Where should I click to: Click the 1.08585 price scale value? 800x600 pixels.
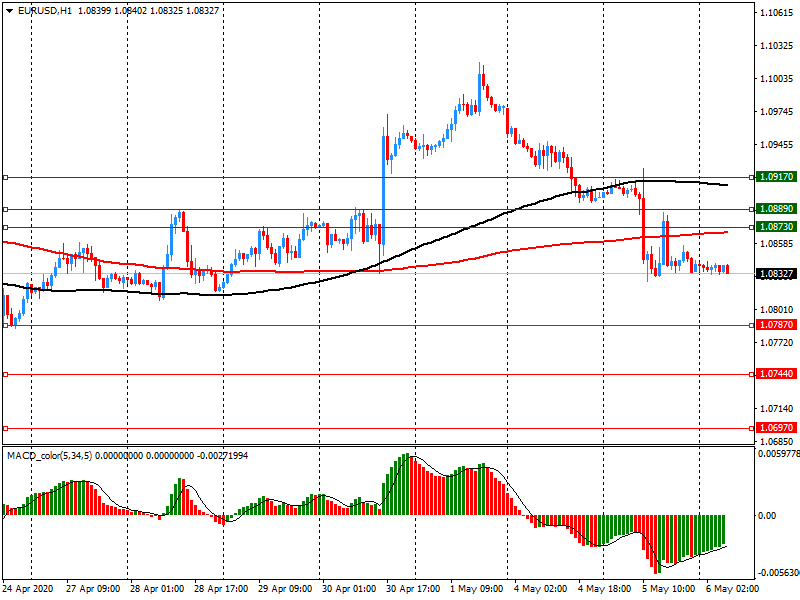click(x=777, y=244)
